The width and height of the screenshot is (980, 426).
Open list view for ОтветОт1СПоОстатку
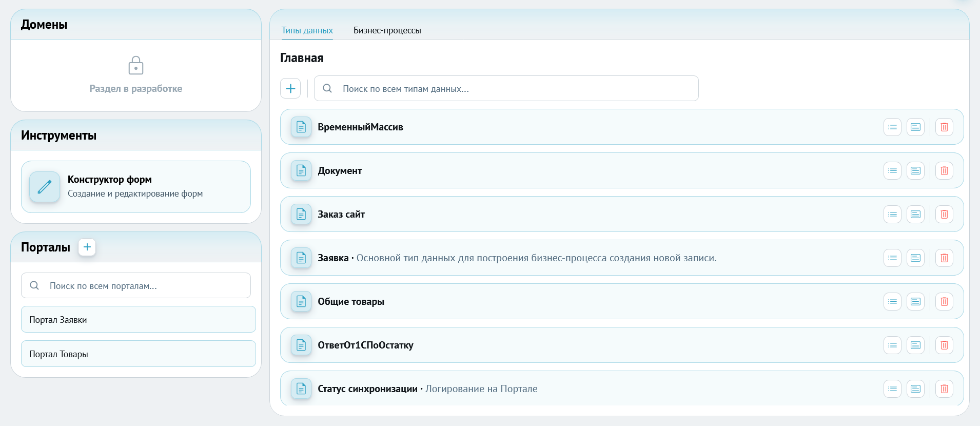(x=892, y=345)
